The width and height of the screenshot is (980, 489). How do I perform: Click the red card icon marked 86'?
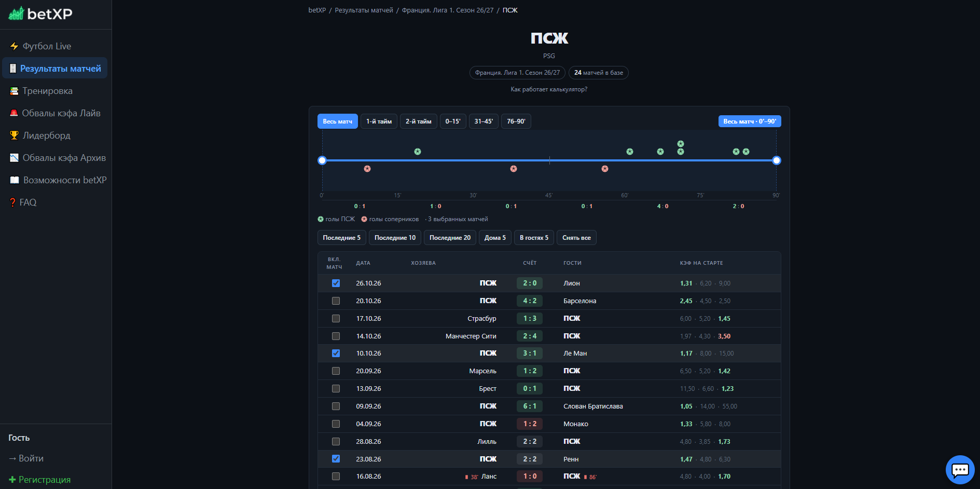[586, 477]
